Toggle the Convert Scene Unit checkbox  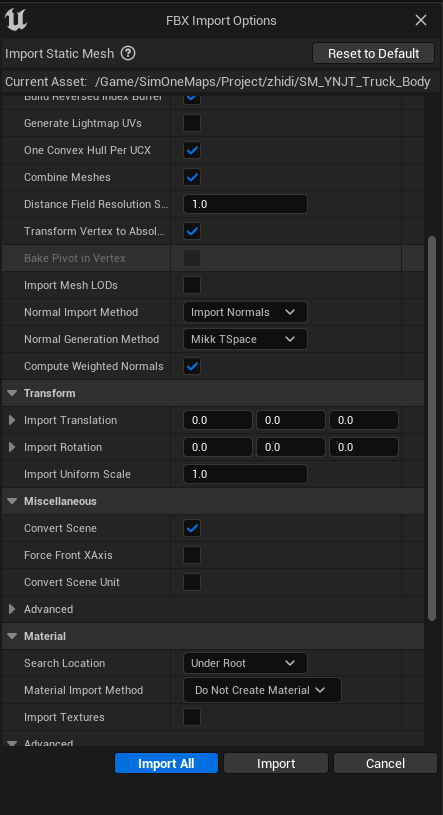coord(192,583)
